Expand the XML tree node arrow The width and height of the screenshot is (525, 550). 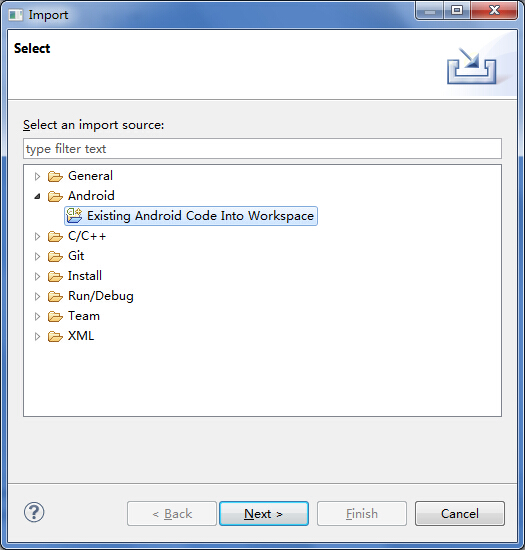[x=37, y=337]
